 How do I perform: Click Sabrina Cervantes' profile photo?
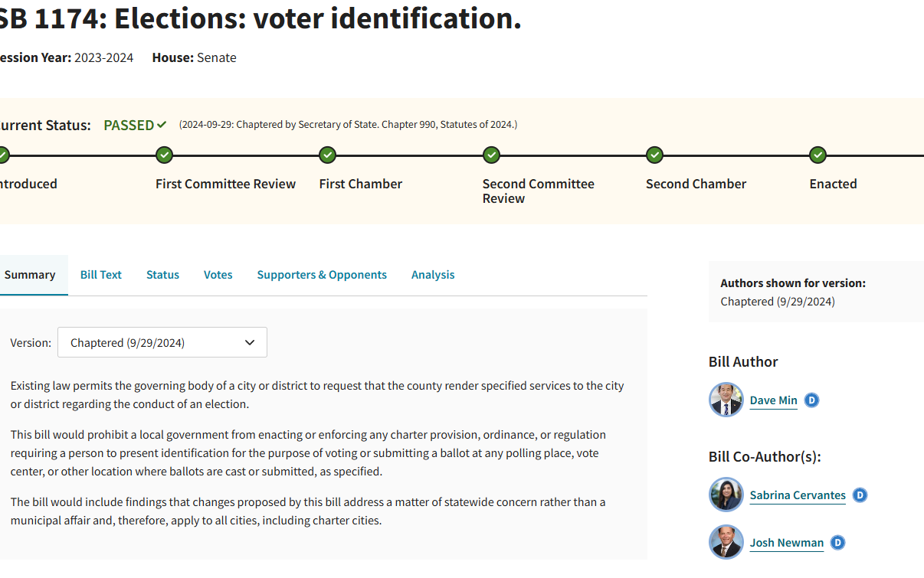click(x=726, y=495)
